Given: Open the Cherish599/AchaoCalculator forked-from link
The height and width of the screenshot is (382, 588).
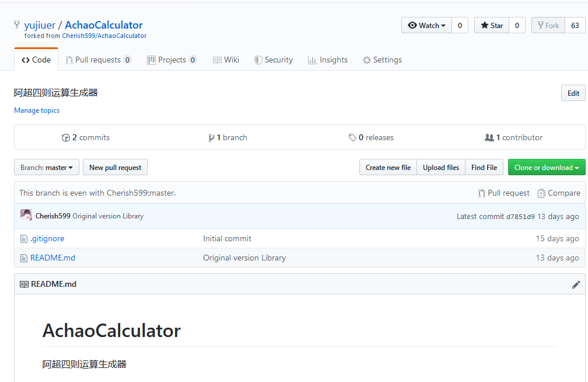Looking at the screenshot, I should (x=104, y=36).
